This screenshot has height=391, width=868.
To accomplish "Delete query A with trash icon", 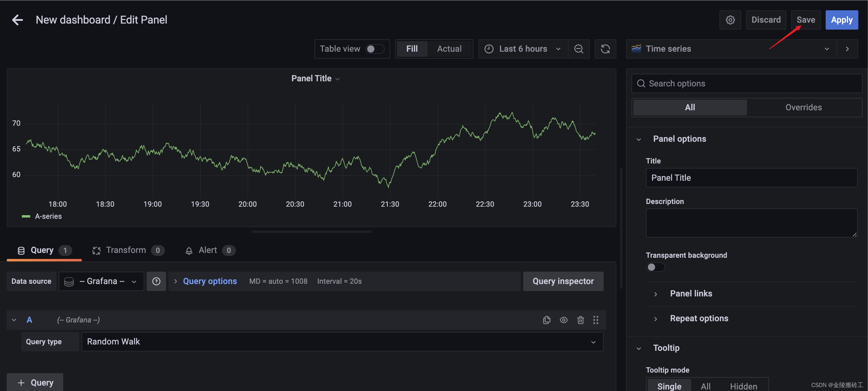I will 580,320.
